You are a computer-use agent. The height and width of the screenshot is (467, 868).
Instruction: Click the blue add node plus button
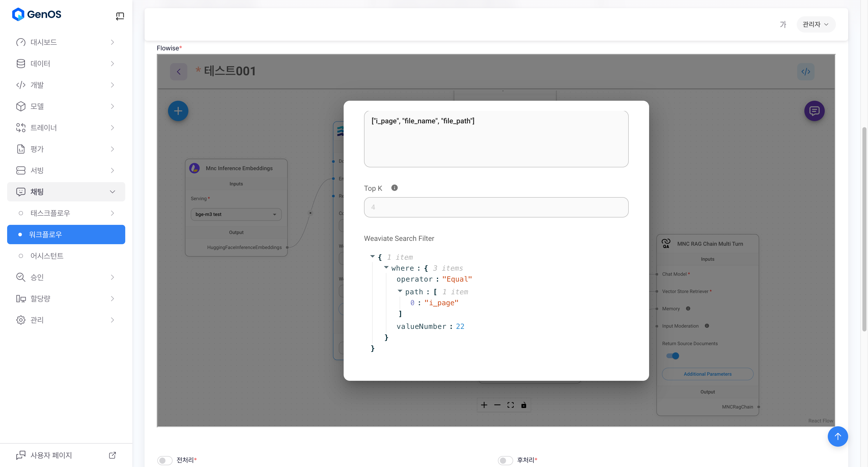click(x=178, y=111)
